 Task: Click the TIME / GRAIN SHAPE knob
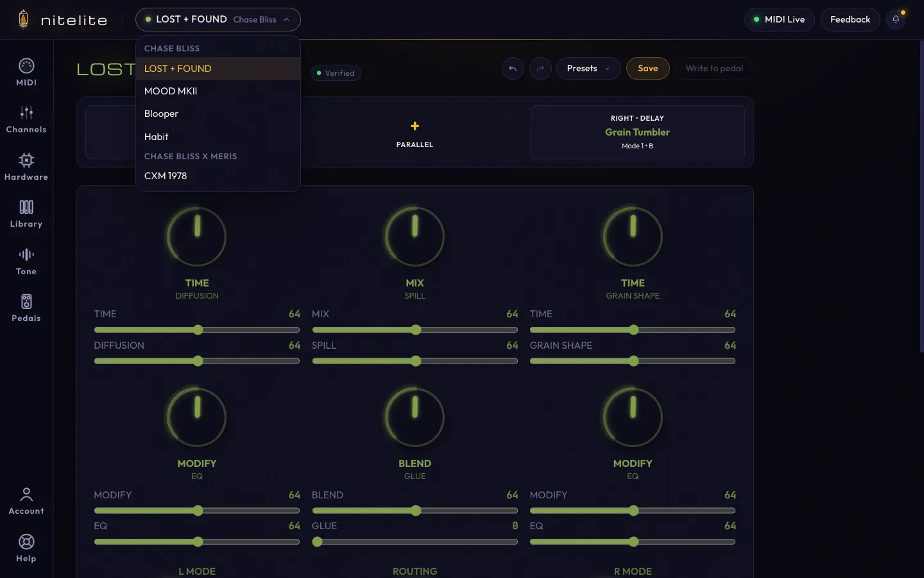[633, 236]
